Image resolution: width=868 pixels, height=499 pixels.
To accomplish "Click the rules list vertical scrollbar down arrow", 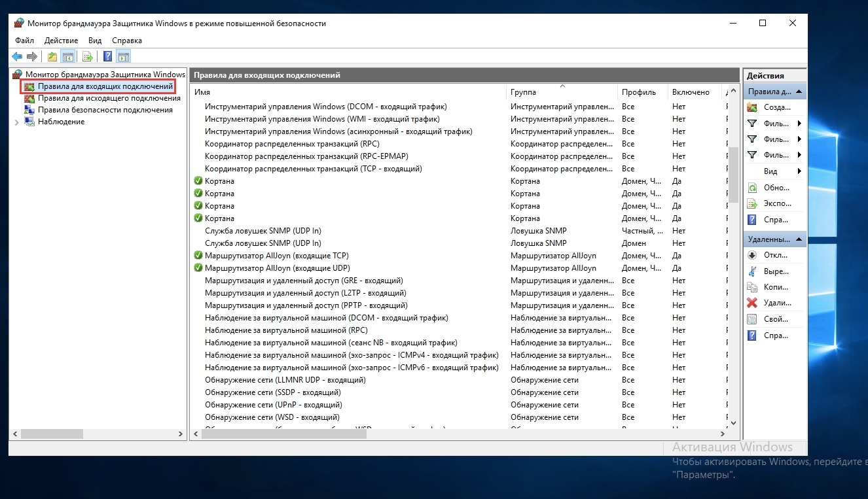I will pyautogui.click(x=733, y=423).
